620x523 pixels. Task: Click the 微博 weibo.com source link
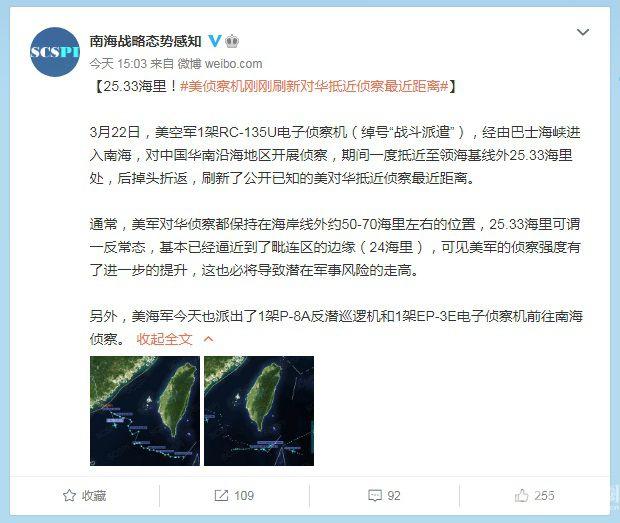pos(219,64)
